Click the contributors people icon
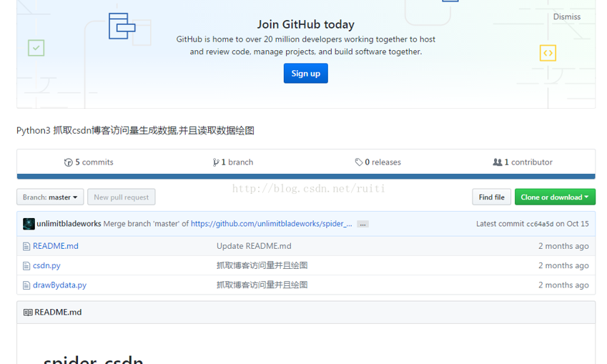This screenshot has width=607, height=364. 498,162
